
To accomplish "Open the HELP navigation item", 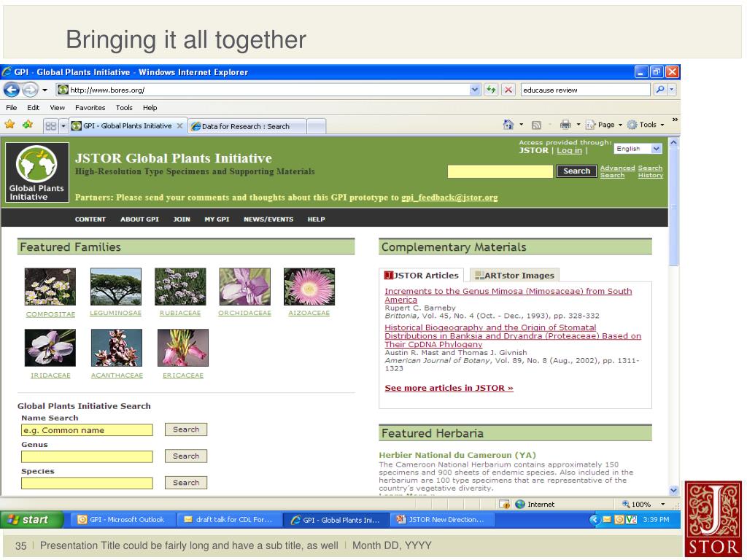I will pyautogui.click(x=316, y=219).
